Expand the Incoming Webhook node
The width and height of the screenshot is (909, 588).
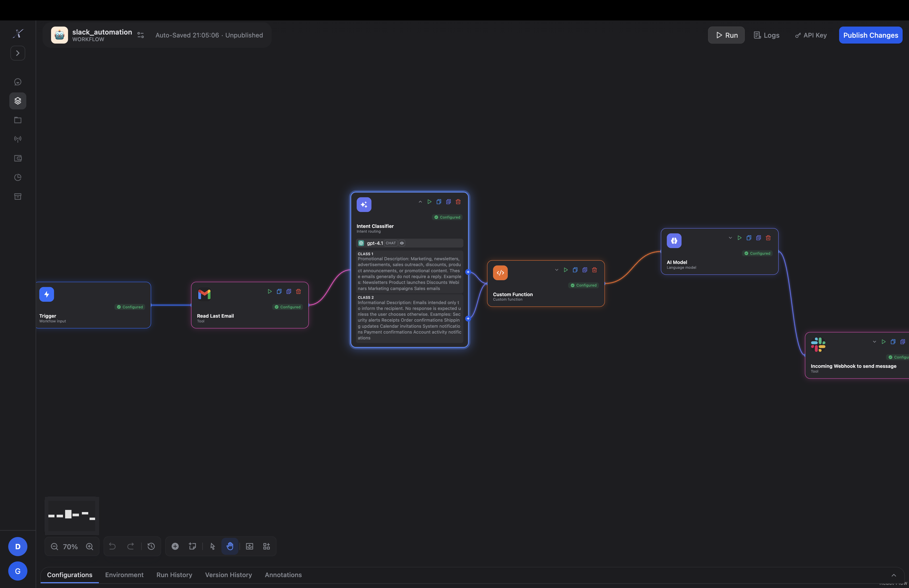coord(874,342)
